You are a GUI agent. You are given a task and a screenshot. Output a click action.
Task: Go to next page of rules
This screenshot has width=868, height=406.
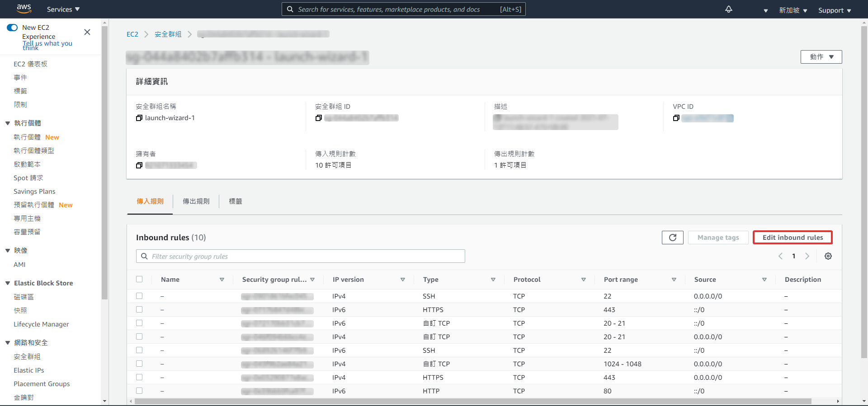[x=807, y=256]
